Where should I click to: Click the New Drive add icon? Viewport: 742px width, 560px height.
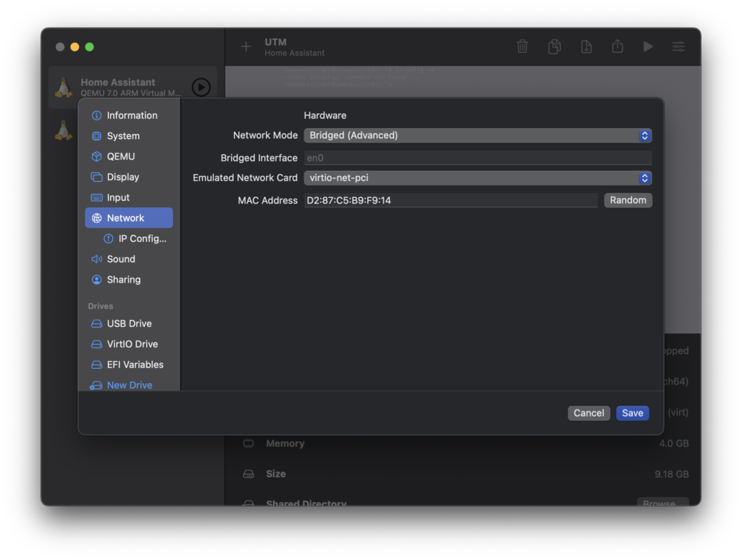[x=96, y=385]
